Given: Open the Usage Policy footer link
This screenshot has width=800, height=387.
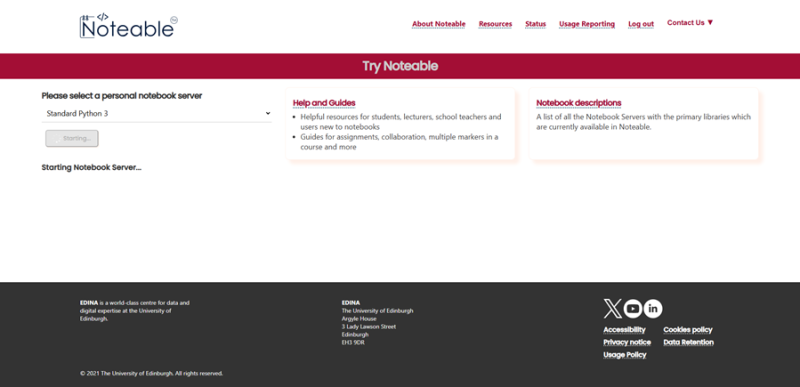Looking at the screenshot, I should pyautogui.click(x=624, y=355).
